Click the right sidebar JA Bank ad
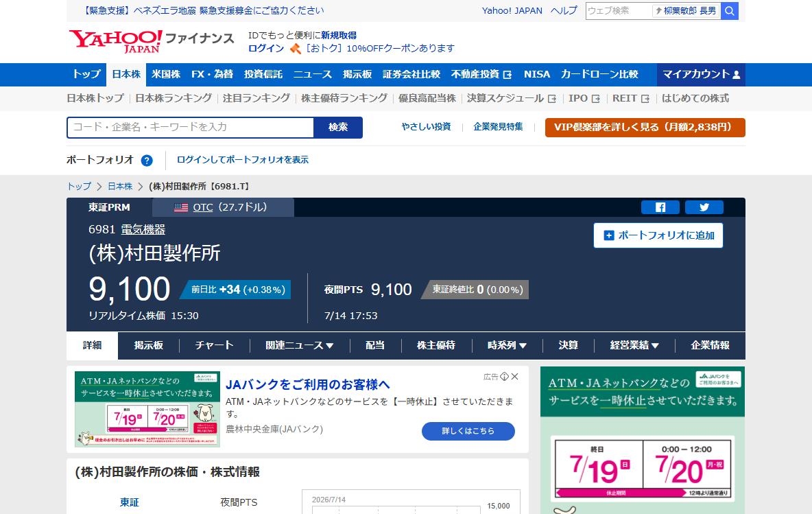The height and width of the screenshot is (514, 812). pos(643,441)
